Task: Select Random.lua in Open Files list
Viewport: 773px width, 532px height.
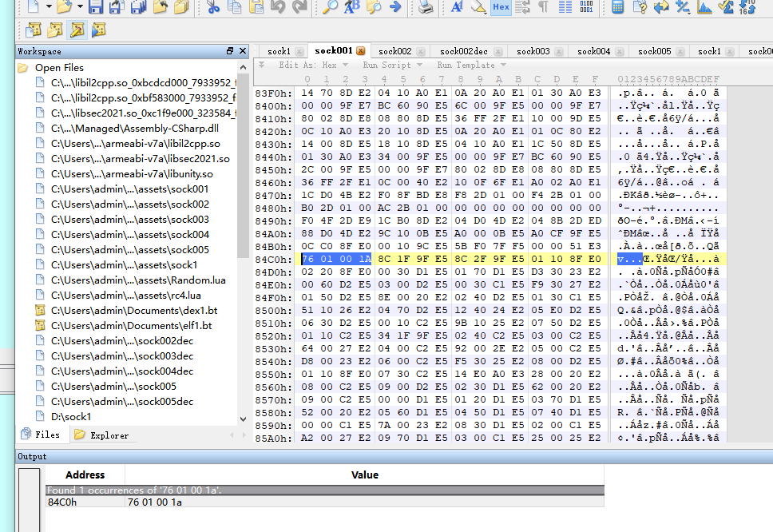Action: 138,280
